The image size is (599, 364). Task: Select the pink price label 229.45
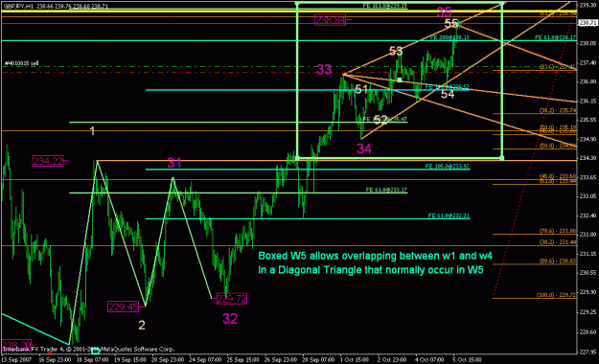(x=123, y=307)
